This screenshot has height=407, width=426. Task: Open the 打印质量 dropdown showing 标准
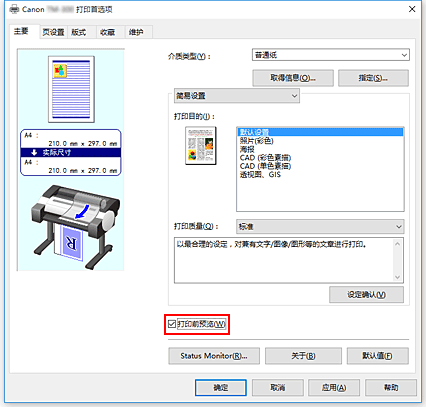tap(320, 226)
